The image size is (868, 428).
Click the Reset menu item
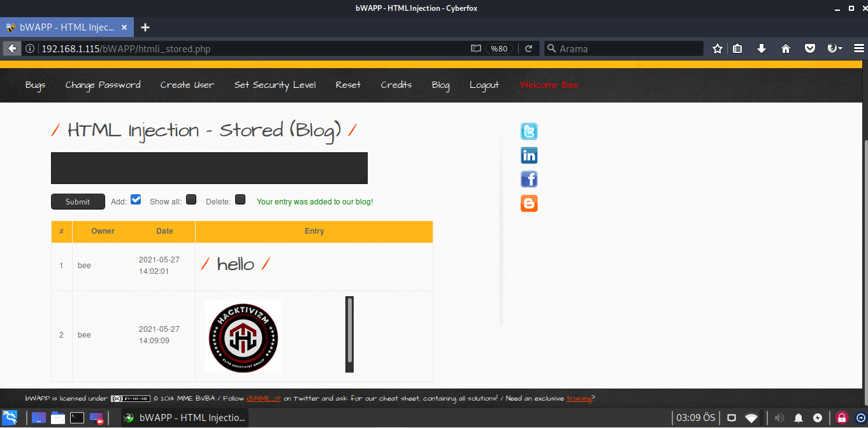(349, 85)
